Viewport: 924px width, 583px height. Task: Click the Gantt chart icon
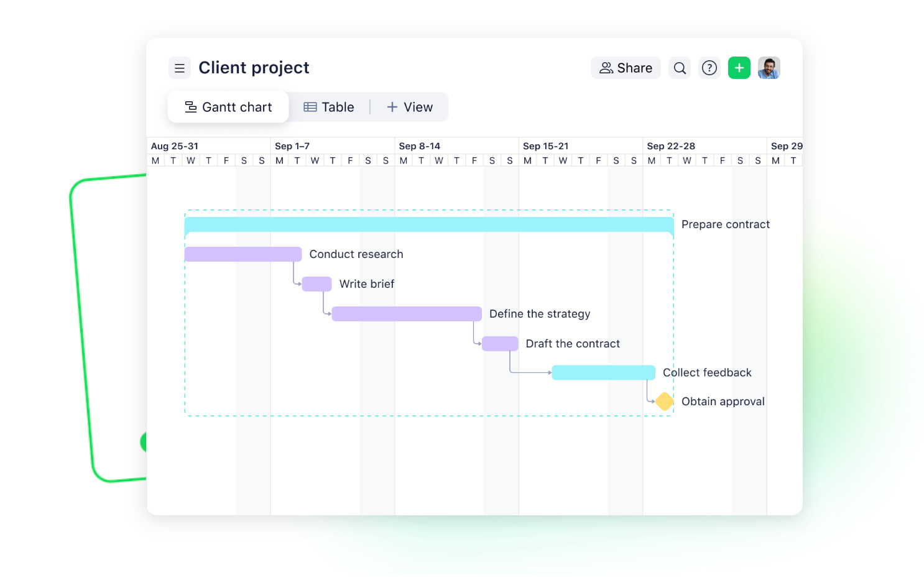[x=190, y=107]
